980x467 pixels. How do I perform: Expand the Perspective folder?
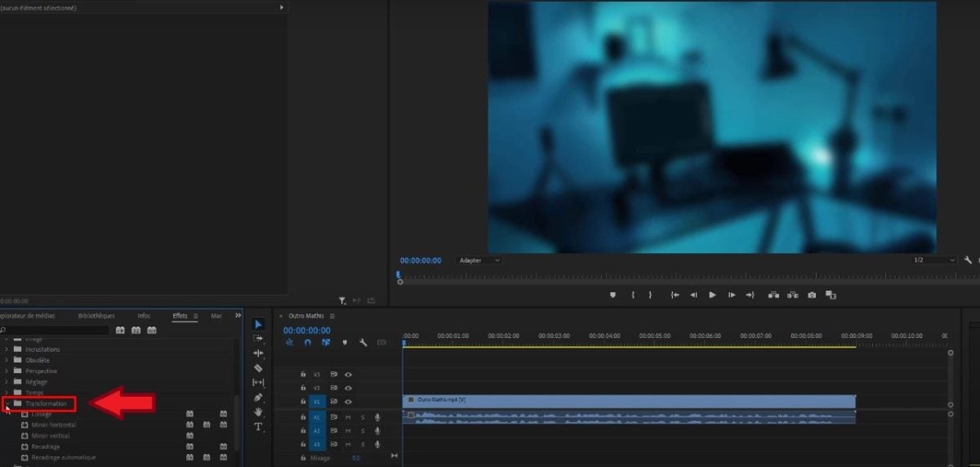(7, 371)
